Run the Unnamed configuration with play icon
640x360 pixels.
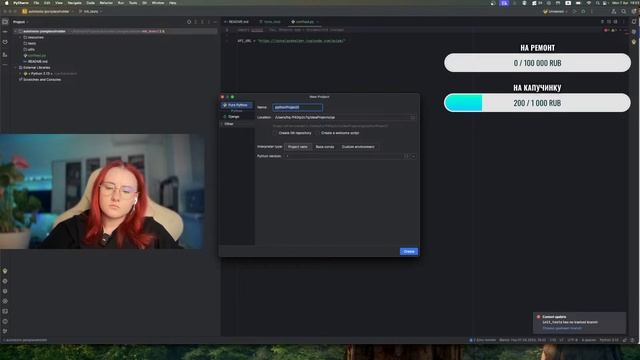click(575, 11)
